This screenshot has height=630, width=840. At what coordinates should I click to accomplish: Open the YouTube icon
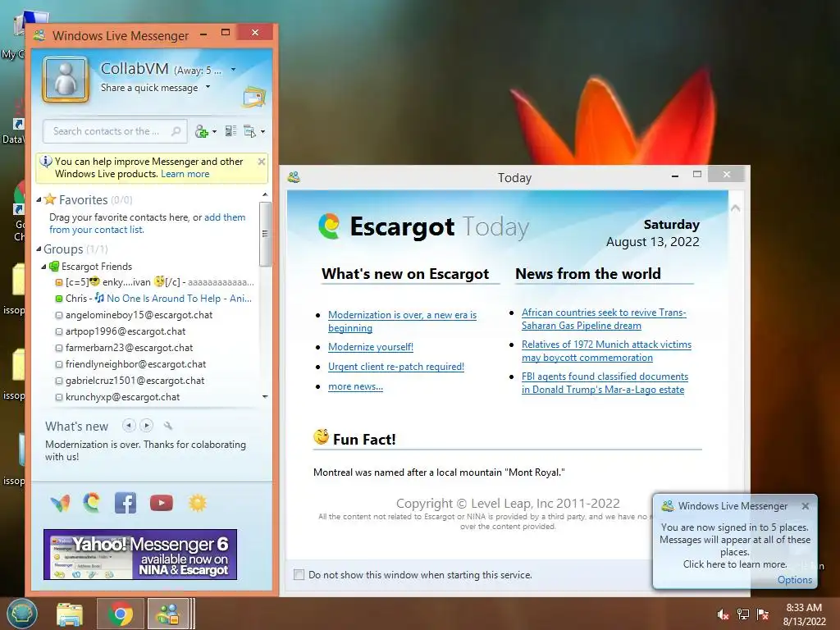162,503
